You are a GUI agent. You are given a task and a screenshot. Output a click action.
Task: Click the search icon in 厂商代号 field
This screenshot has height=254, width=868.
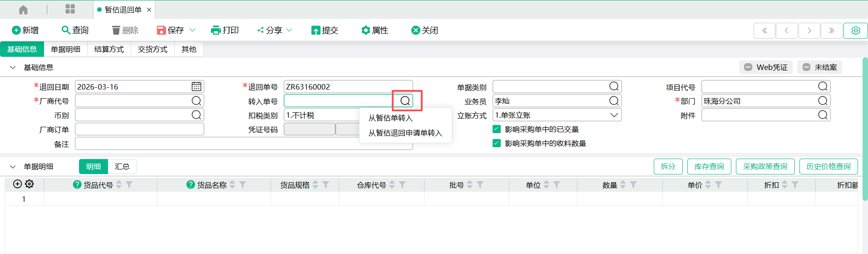(x=196, y=101)
